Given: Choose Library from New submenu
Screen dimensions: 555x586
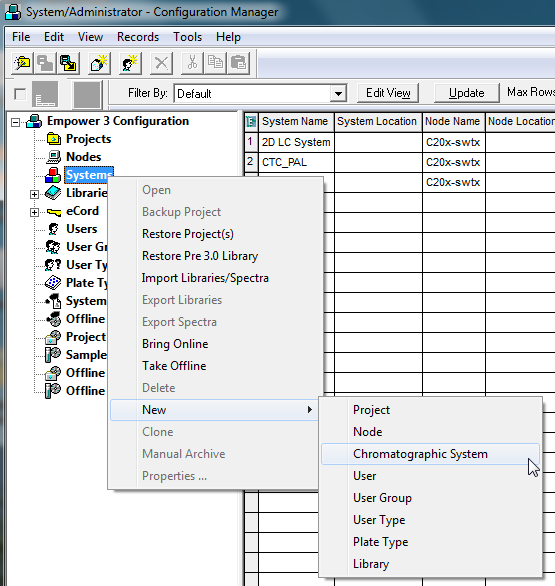Looking at the screenshot, I should click(430, 564).
